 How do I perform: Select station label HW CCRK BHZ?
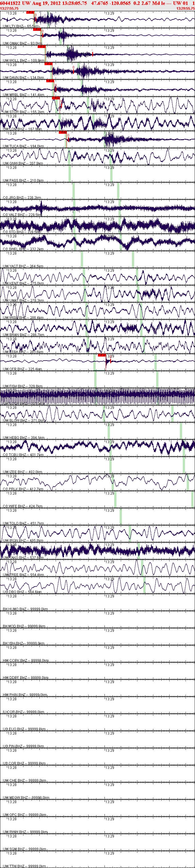click(x=26, y=661)
